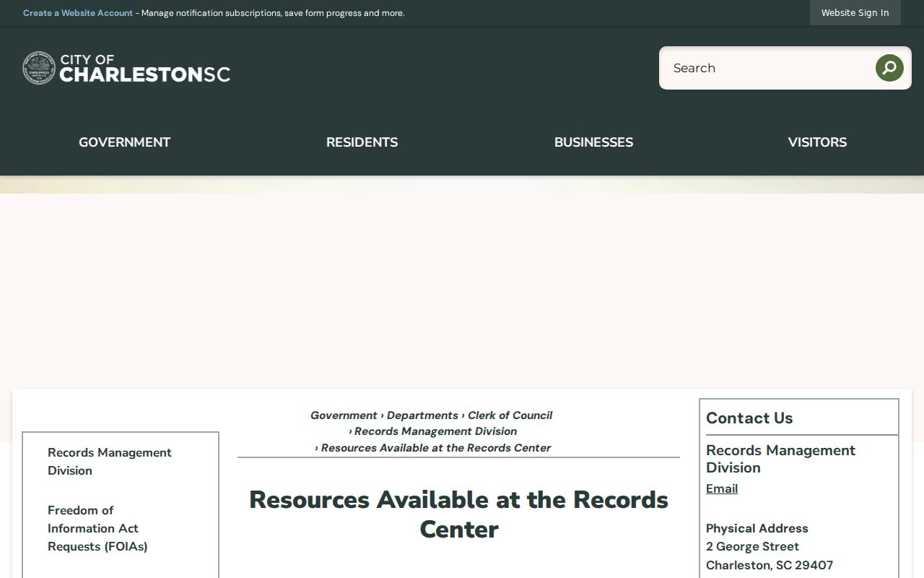This screenshot has height=578, width=924.
Task: Go to Departments breadcrumb link
Action: (422, 415)
